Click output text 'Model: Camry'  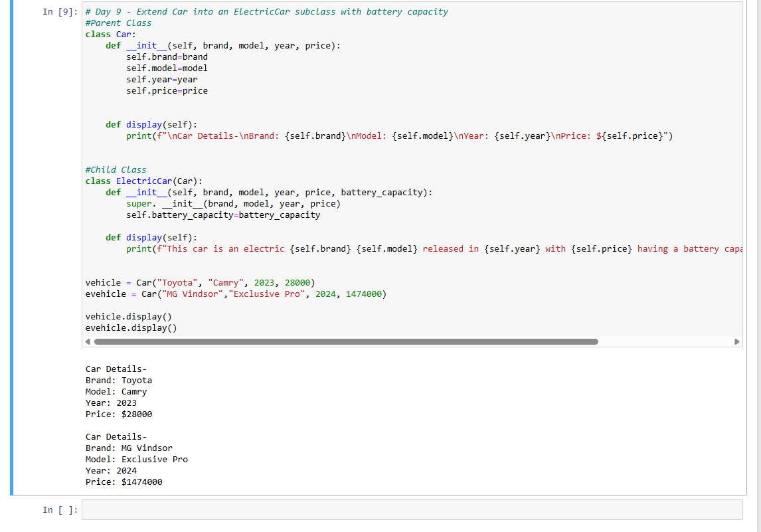click(x=116, y=391)
